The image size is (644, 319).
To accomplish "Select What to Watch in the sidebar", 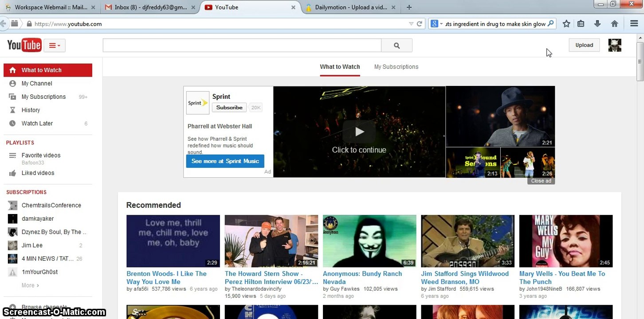I will [x=48, y=70].
